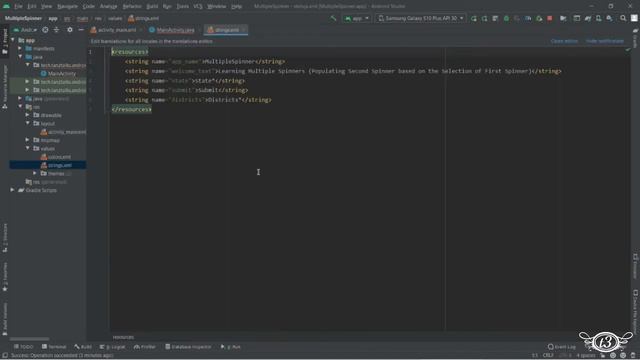Click the green inspection checkmark in editor
The width and height of the screenshot is (640, 360).
[628, 49]
